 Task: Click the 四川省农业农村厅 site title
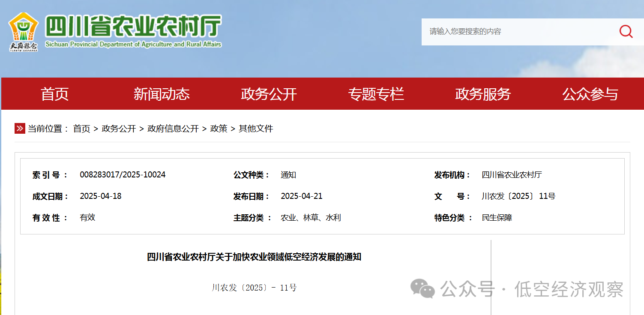[133, 27]
